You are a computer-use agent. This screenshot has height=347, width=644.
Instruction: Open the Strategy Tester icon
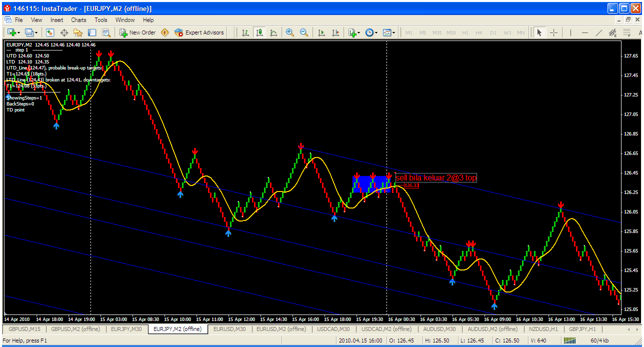point(106,32)
